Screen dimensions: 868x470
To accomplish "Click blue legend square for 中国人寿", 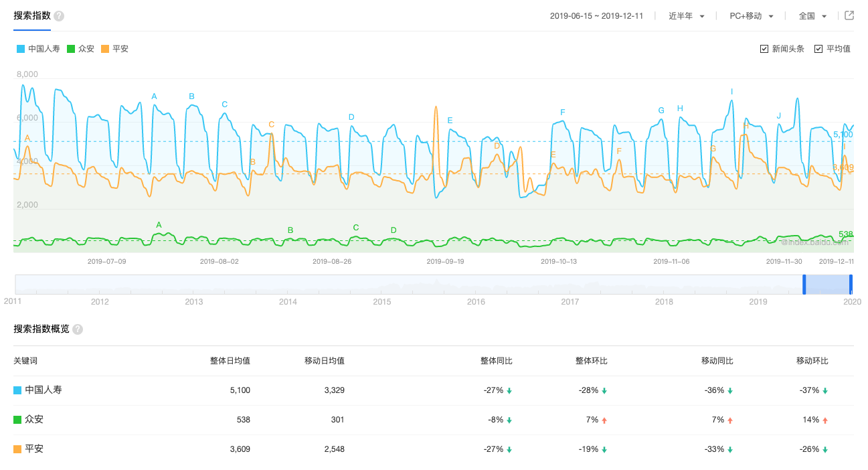I will 21,49.
